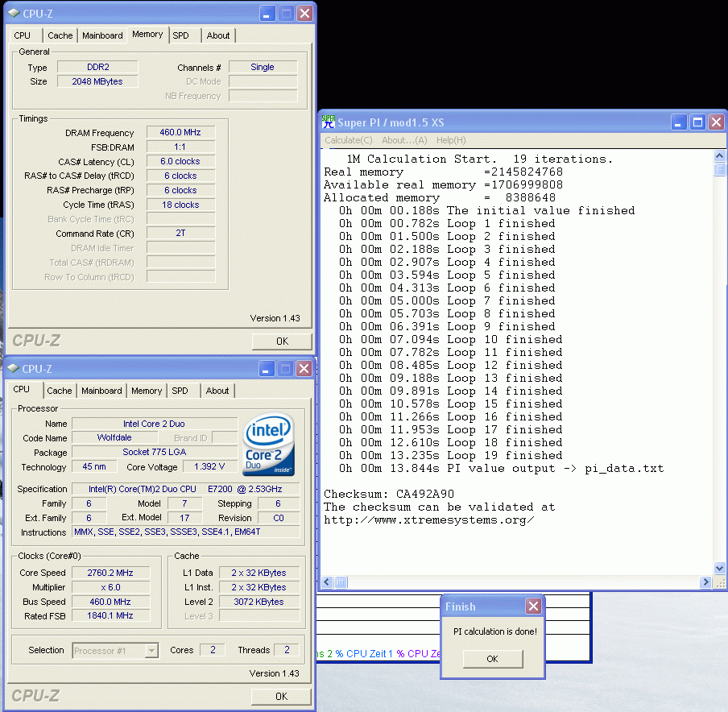Click the Checksum: CA492A90 line
The height and width of the screenshot is (712, 728).
389,494
